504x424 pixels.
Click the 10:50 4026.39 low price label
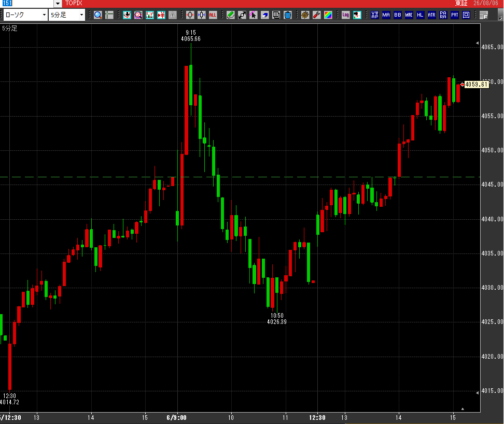[277, 319]
